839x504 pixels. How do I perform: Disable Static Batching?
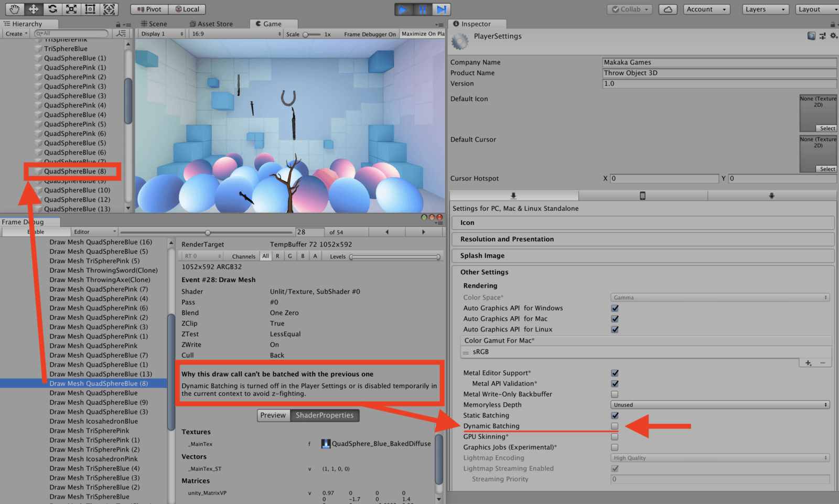pos(615,415)
